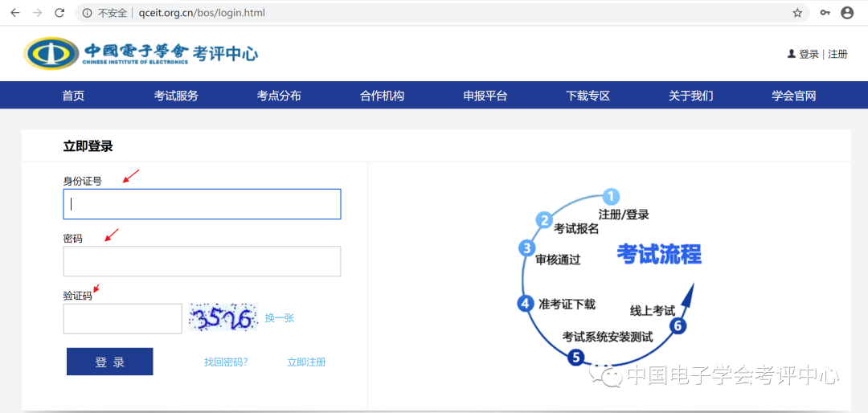The image size is (868, 413).
Task: Click the step 3 circle in the flow diagram
Action: tap(526, 248)
